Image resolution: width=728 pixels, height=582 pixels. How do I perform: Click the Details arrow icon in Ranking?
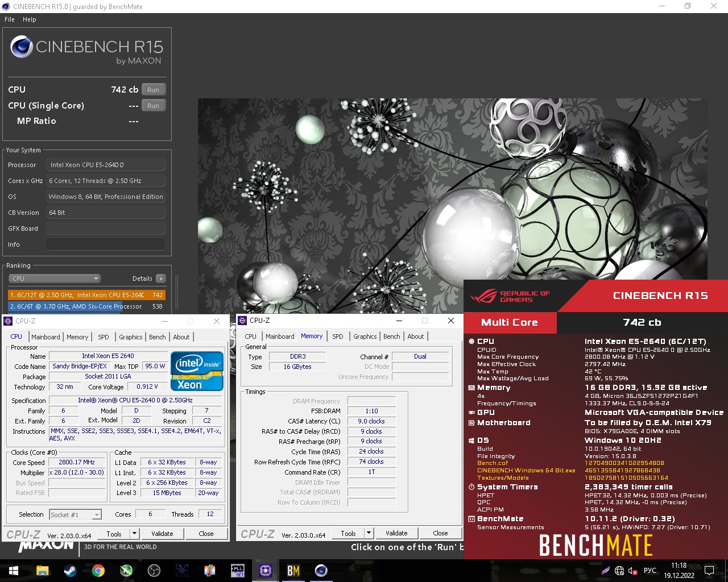tap(161, 278)
